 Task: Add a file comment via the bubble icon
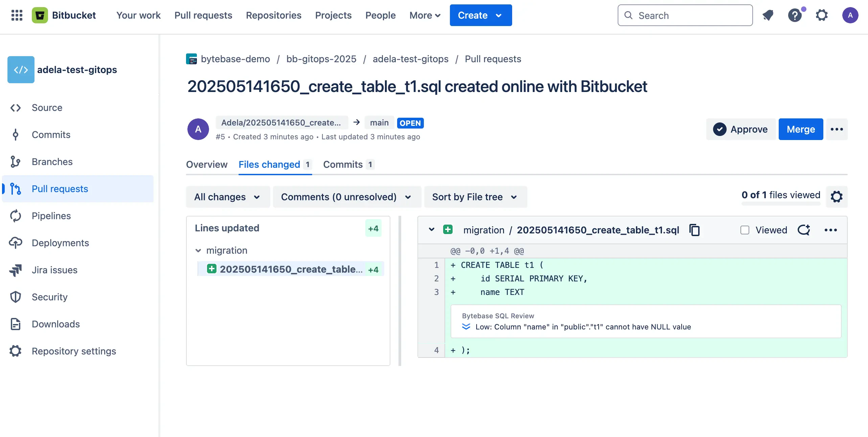click(804, 230)
